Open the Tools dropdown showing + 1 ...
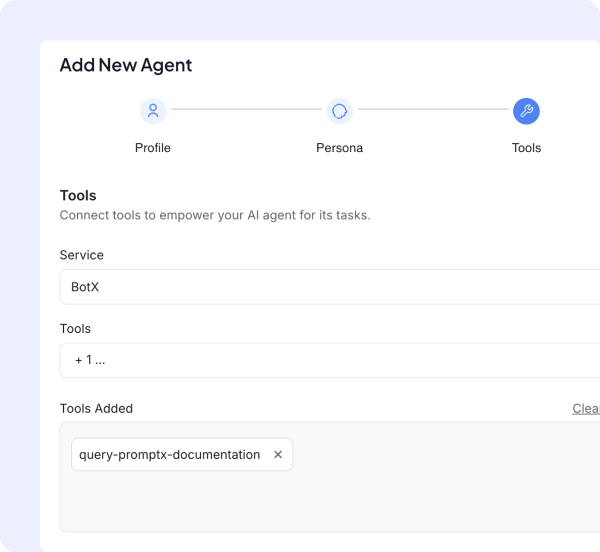 [330, 360]
